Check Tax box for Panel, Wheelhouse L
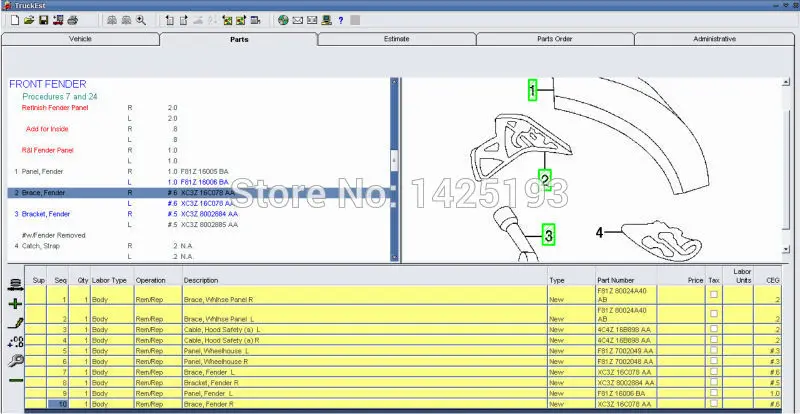The height and width of the screenshot is (414, 800). pyautogui.click(x=714, y=350)
